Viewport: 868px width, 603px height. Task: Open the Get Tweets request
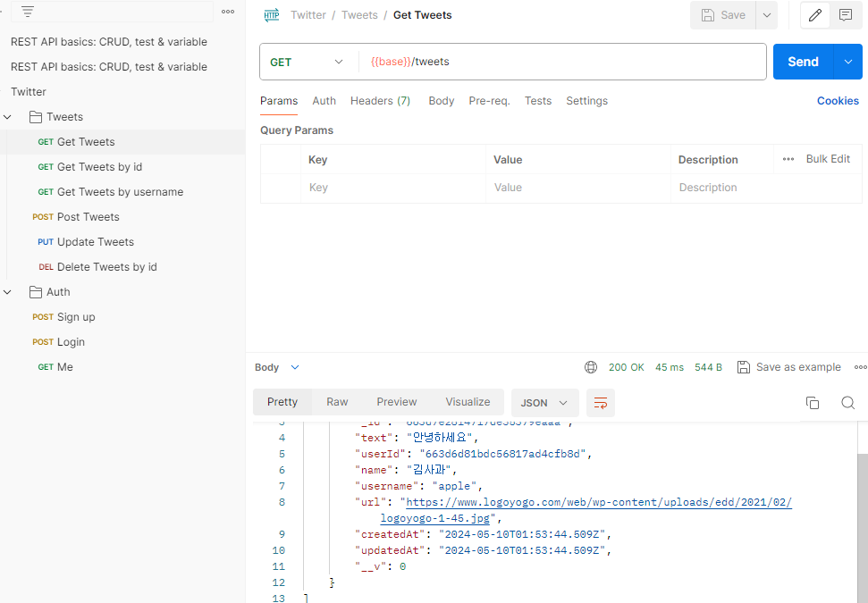(x=122, y=142)
